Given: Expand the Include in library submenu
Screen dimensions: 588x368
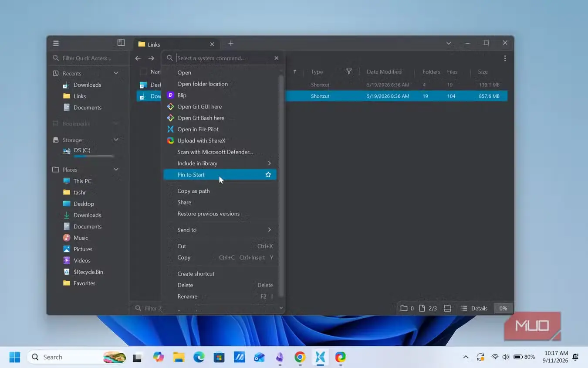Looking at the screenshot, I should click(269, 163).
